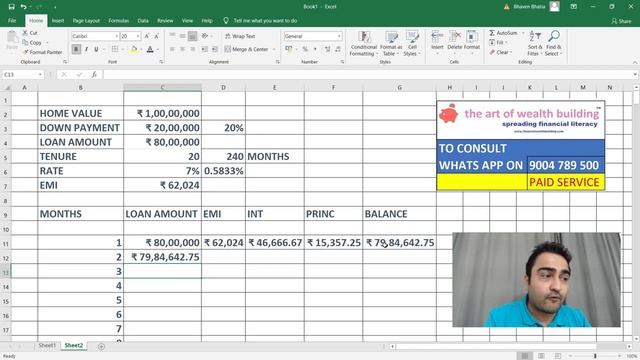Open the Borders button
640x360 pixels.
coord(115,49)
